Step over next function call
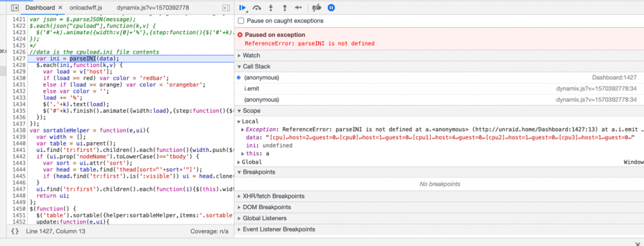This screenshot has width=644, height=246. 257,7
